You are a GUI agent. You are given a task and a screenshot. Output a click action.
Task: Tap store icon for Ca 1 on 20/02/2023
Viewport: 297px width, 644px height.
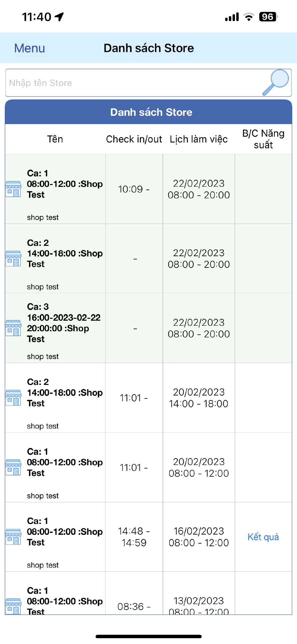pyautogui.click(x=13, y=467)
